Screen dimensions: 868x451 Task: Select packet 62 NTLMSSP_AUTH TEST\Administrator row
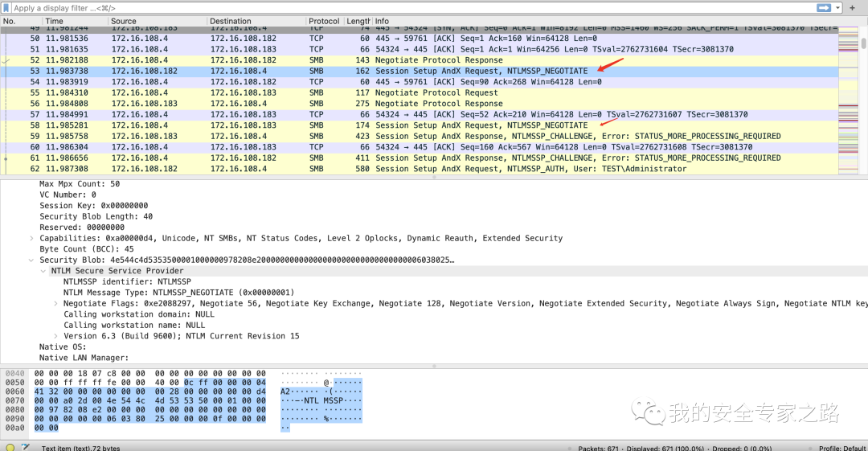(419, 169)
